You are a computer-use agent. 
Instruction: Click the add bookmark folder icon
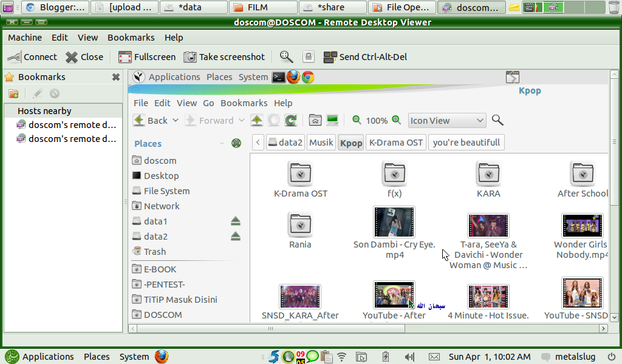tap(13, 93)
